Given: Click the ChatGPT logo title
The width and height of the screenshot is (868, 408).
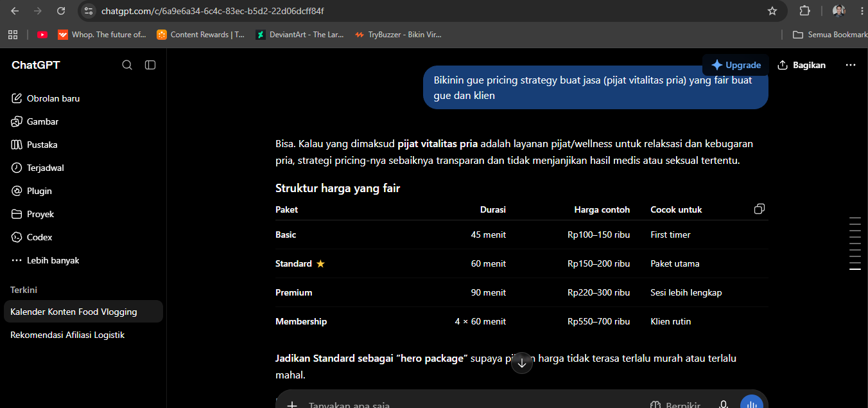Looking at the screenshot, I should tap(36, 65).
